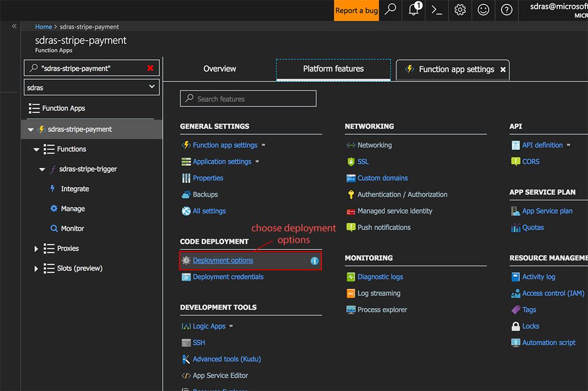Open Monitor under sdras-stripe-trigger
The width and height of the screenshot is (588, 391).
coord(72,229)
